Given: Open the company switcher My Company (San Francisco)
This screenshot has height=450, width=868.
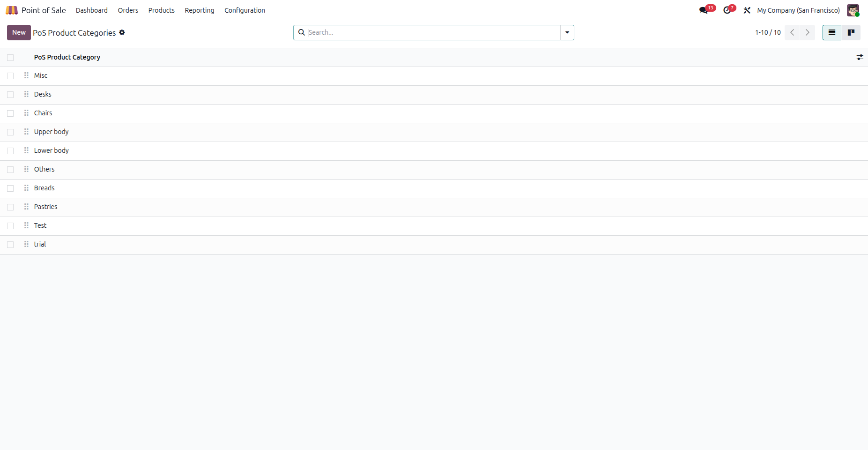Looking at the screenshot, I should tap(798, 10).
